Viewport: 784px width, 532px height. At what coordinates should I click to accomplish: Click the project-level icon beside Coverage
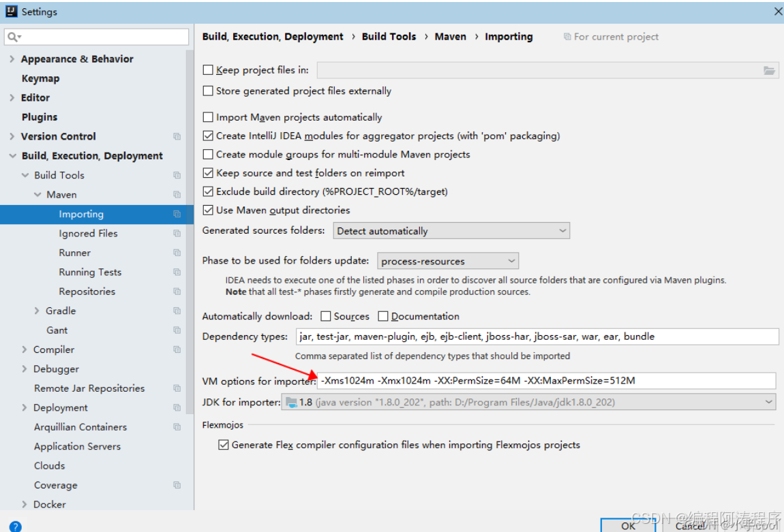click(x=177, y=485)
